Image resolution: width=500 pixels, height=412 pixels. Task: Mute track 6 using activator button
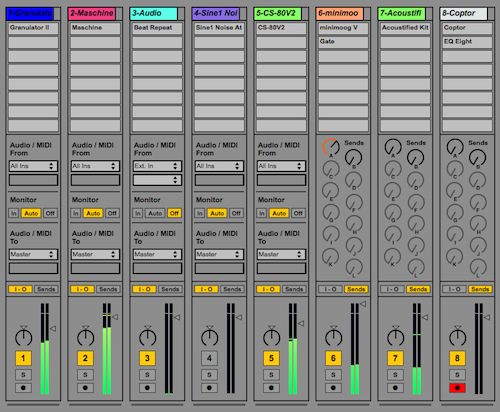333,358
